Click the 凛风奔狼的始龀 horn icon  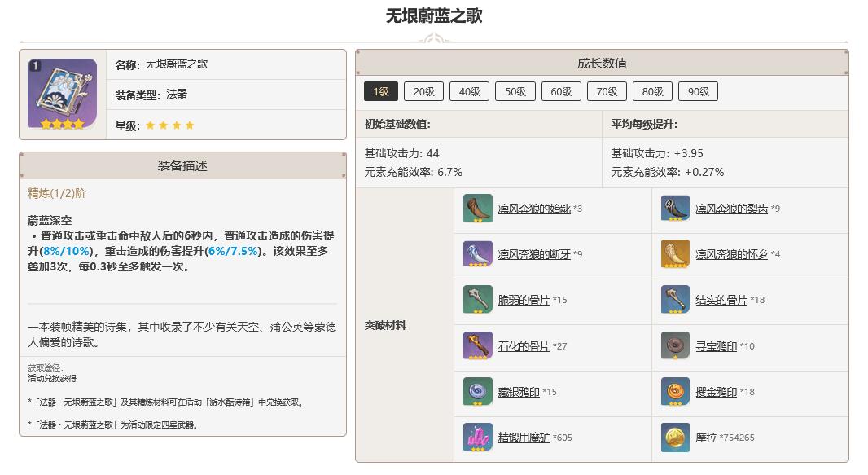(478, 208)
